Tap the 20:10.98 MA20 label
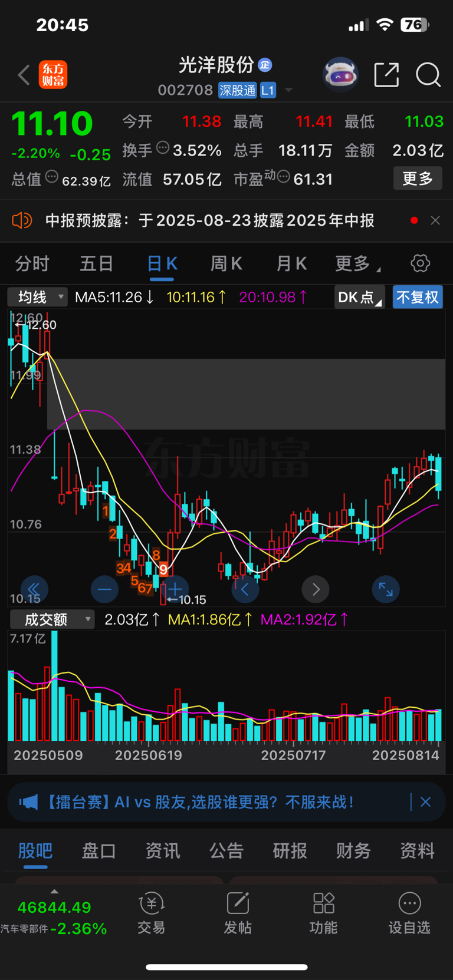The image size is (453, 980). (x=273, y=297)
